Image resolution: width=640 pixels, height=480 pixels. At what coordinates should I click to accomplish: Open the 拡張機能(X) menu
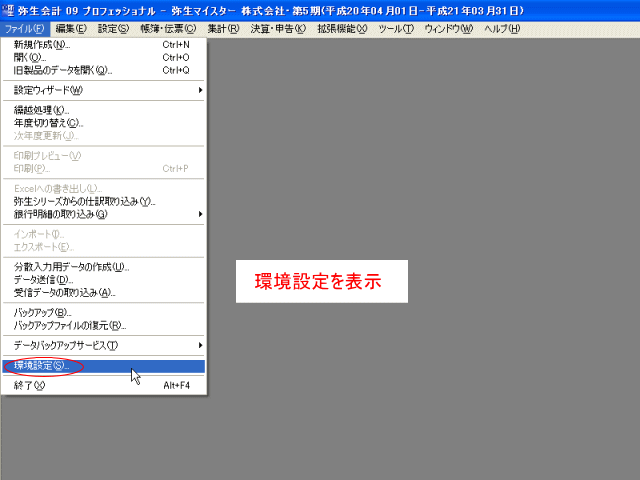click(x=342, y=29)
